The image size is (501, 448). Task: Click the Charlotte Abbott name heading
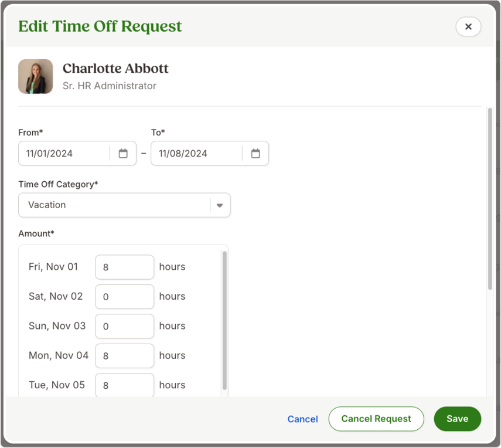point(115,69)
